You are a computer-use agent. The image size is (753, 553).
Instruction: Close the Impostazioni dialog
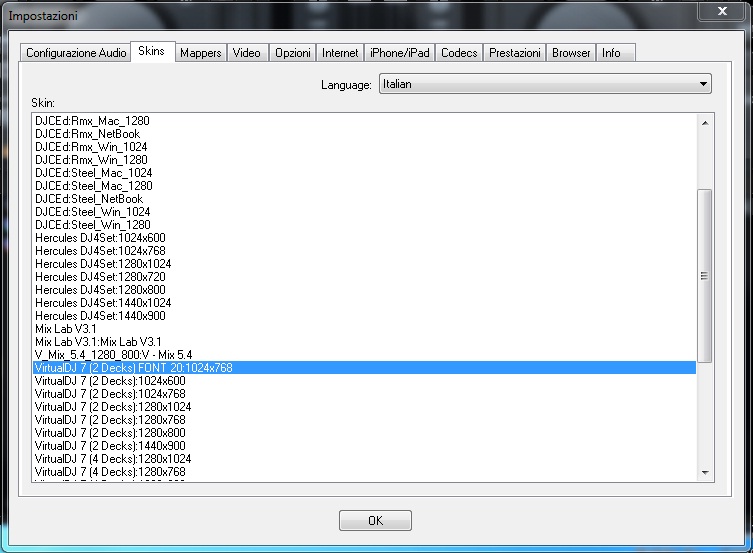point(722,11)
